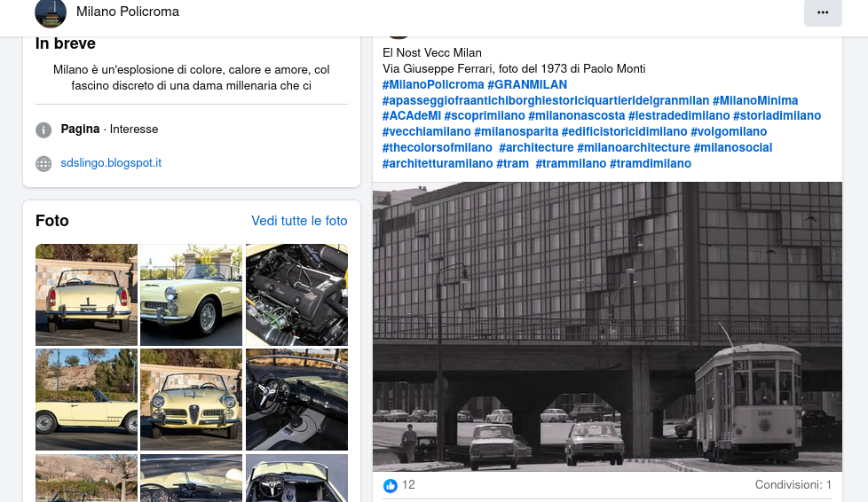Open Vedi tutte le foto link
The height and width of the screenshot is (502, 868).
click(x=299, y=221)
